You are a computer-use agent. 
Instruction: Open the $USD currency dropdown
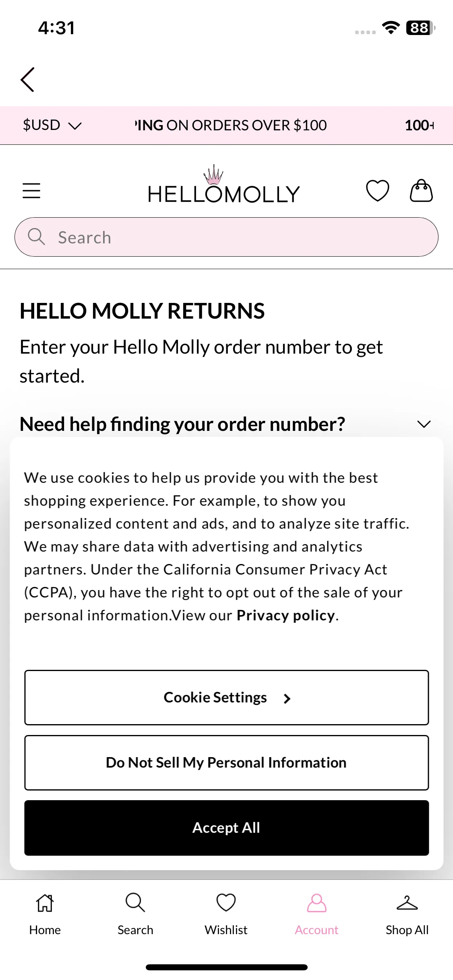52,125
